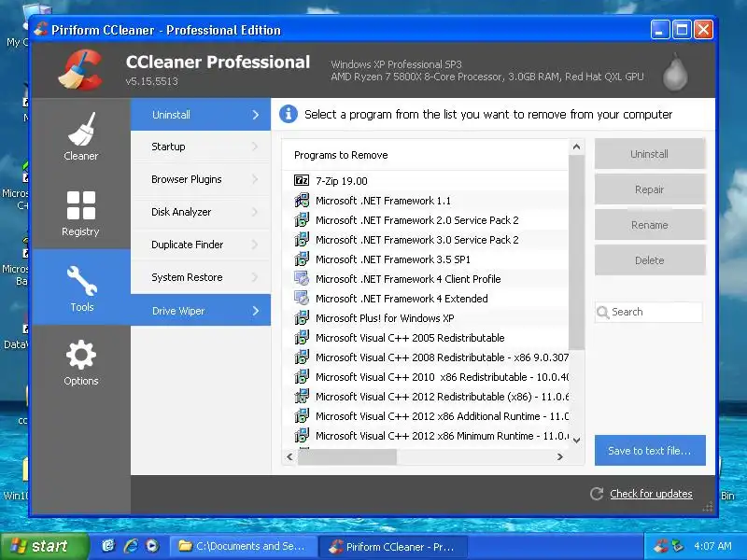The image size is (747, 560).
Task: Click the Windows start button
Action: click(x=45, y=546)
